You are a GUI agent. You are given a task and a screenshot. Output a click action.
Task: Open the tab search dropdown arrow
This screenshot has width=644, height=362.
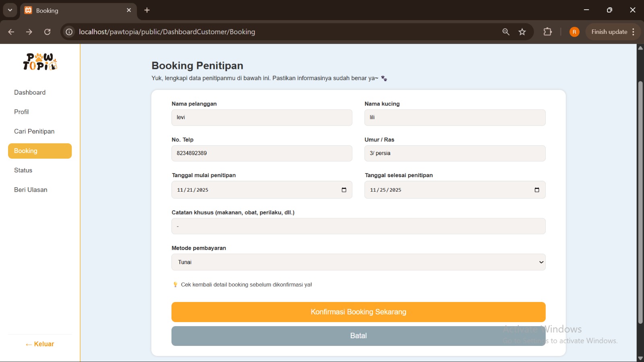[10, 10]
